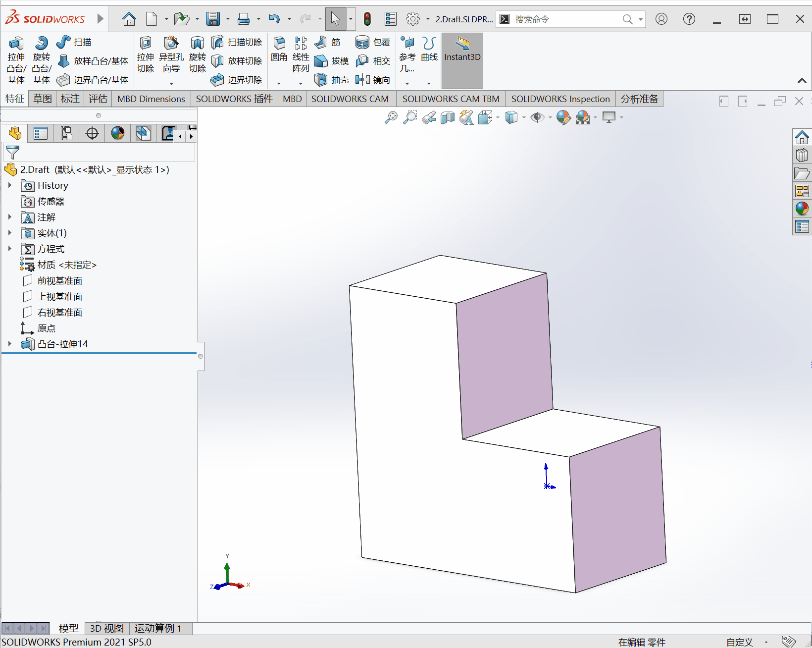Viewport: 812px width, 648px height.
Task: Pick Boundary Cut (边界切除)
Action: [237, 80]
